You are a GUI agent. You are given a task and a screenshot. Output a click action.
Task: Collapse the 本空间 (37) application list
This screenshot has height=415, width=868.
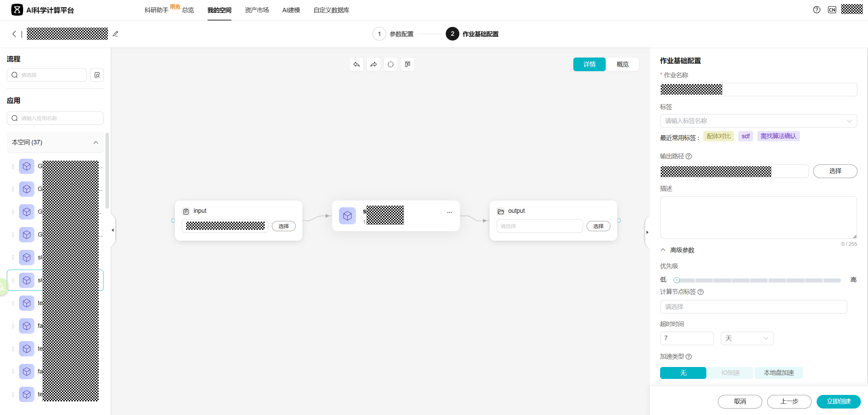pyautogui.click(x=96, y=142)
